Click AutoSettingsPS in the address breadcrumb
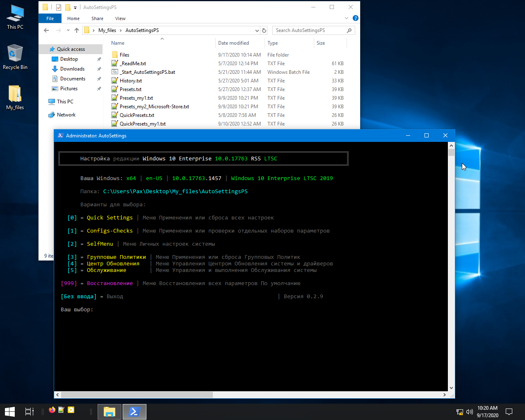Image resolution: width=525 pixels, height=420 pixels. pyautogui.click(x=142, y=30)
